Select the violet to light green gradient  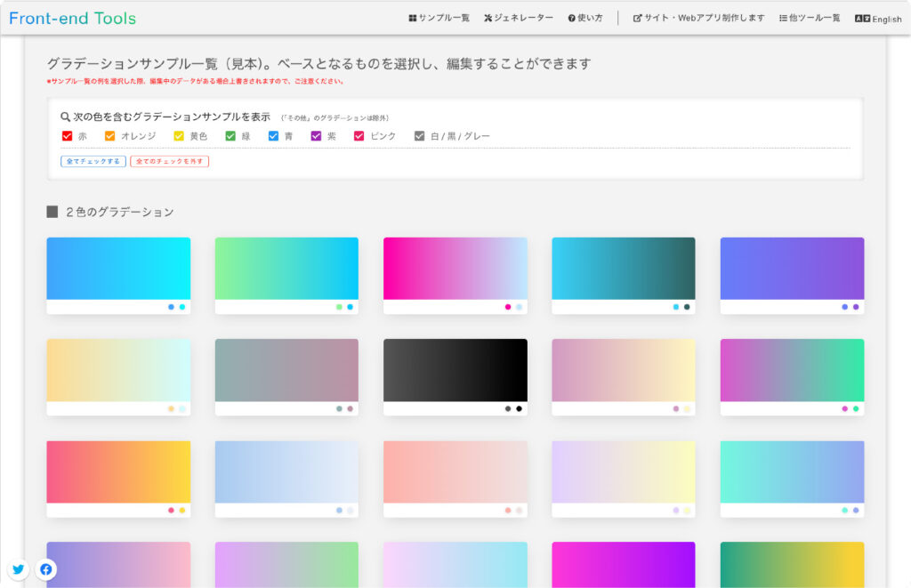[x=286, y=565]
